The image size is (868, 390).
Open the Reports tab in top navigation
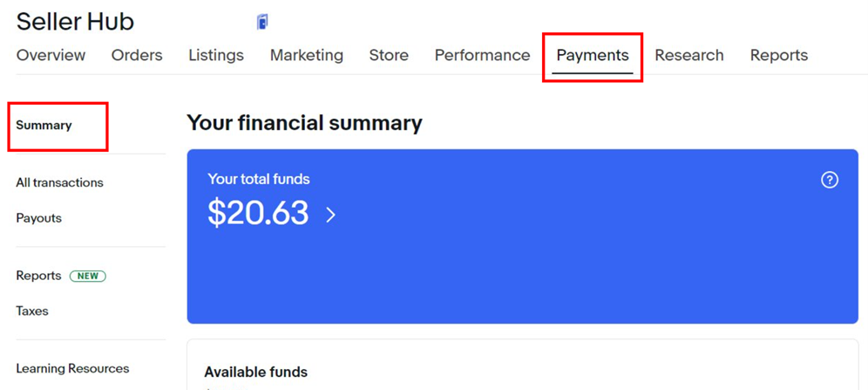click(x=779, y=55)
